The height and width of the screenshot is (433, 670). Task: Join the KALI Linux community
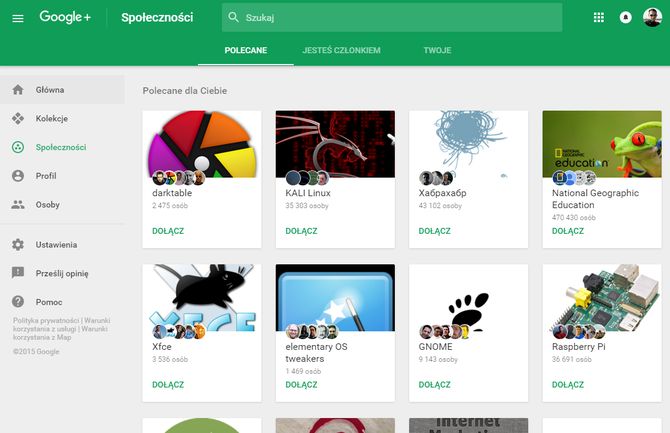pyautogui.click(x=301, y=231)
